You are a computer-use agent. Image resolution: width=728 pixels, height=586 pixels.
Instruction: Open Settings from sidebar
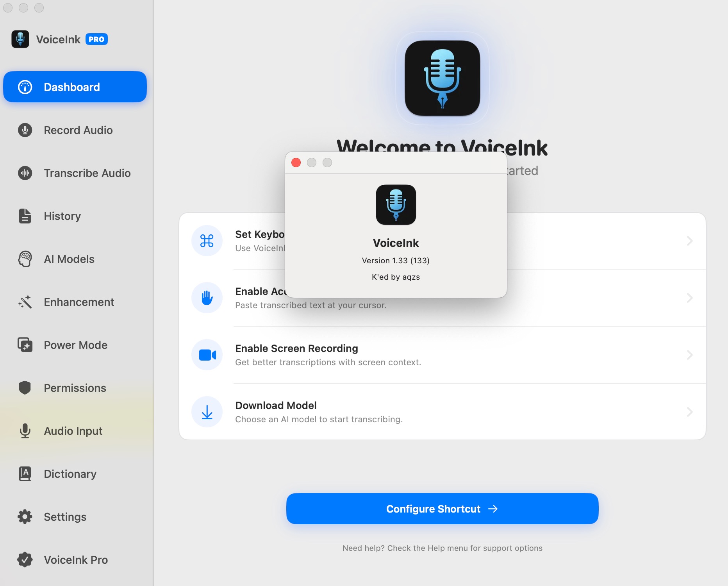[75, 516]
